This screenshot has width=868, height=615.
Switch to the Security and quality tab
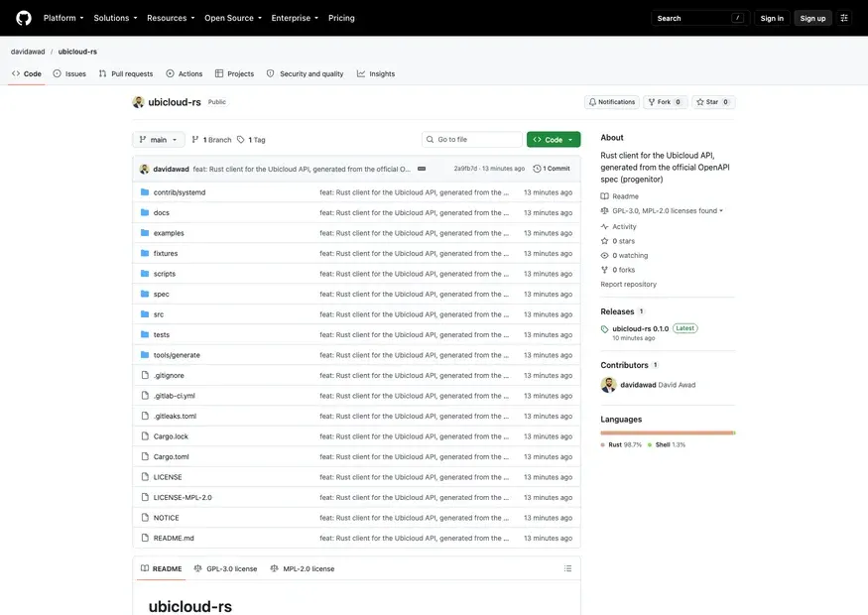pos(305,73)
